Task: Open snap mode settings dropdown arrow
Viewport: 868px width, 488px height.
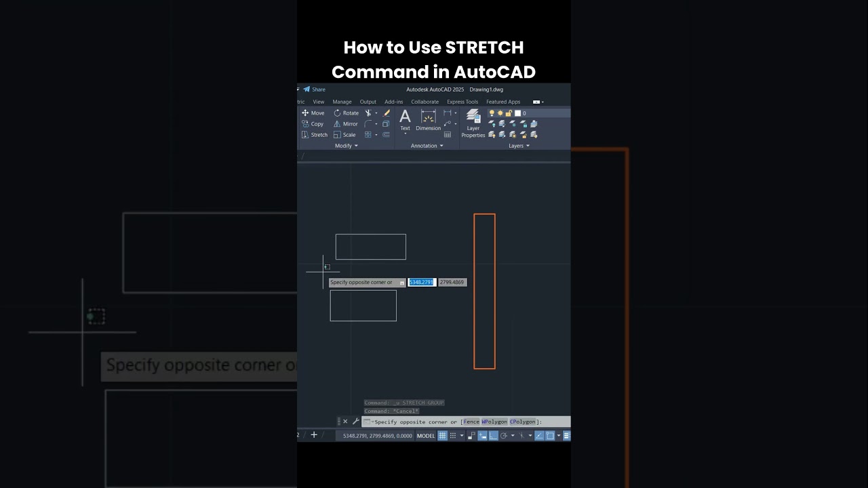Action: 462,436
